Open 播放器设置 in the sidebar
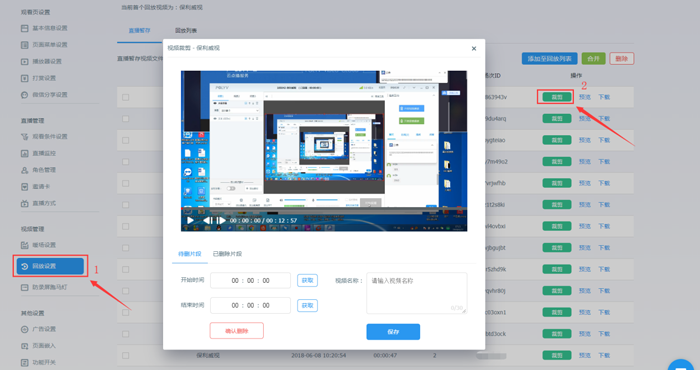 [42, 62]
